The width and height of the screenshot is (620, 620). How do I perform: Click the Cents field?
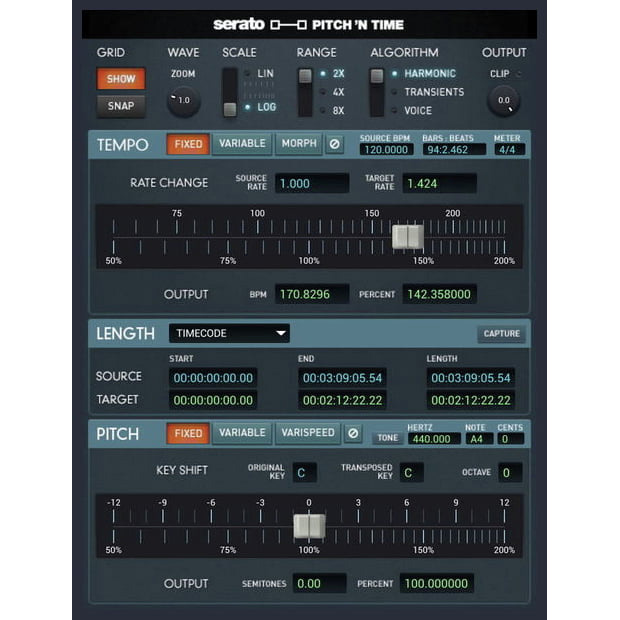click(x=511, y=439)
